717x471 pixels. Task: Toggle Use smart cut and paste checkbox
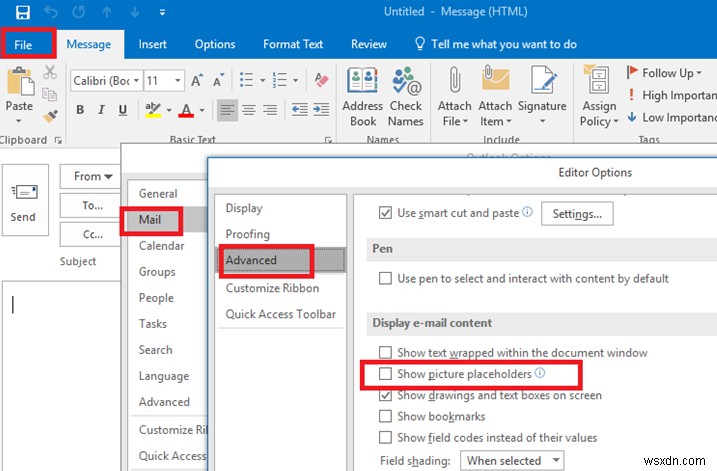point(385,213)
